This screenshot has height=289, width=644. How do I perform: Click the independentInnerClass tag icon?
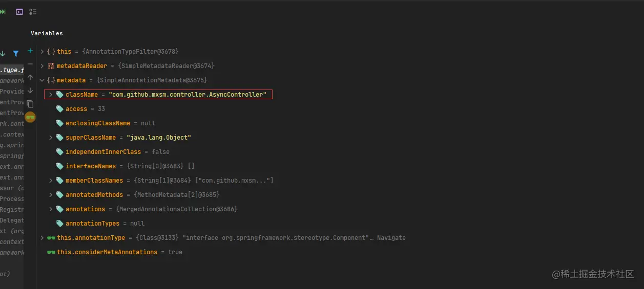pyautogui.click(x=60, y=152)
